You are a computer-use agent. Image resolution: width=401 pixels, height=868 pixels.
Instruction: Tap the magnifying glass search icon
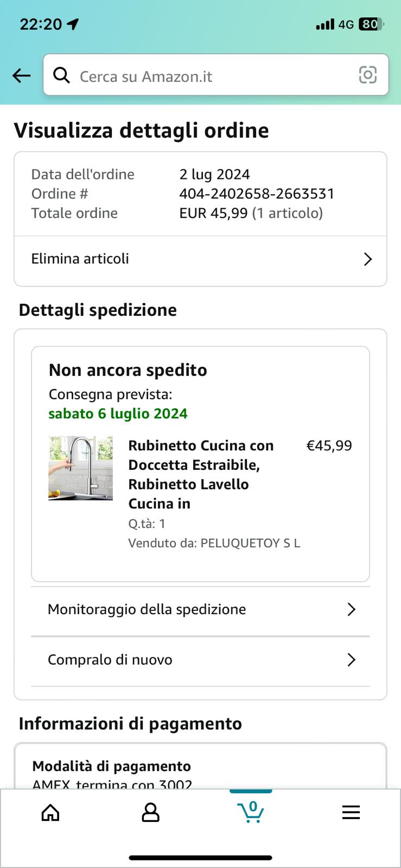point(61,75)
